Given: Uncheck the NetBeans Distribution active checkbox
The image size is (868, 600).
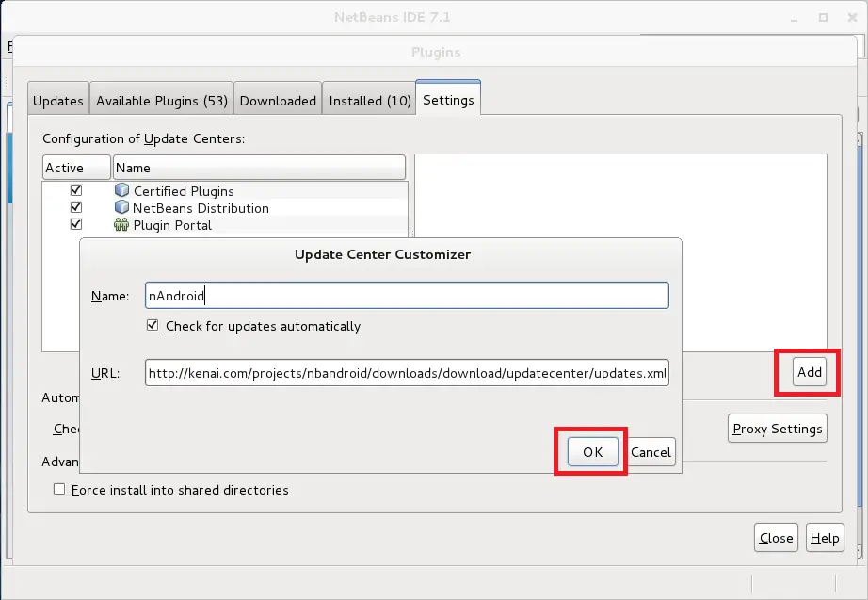Looking at the screenshot, I should pos(76,207).
